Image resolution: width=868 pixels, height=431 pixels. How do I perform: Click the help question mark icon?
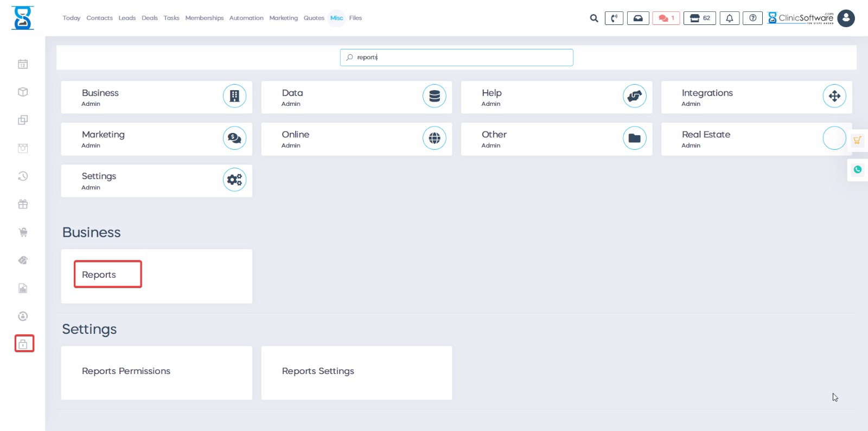coord(752,18)
